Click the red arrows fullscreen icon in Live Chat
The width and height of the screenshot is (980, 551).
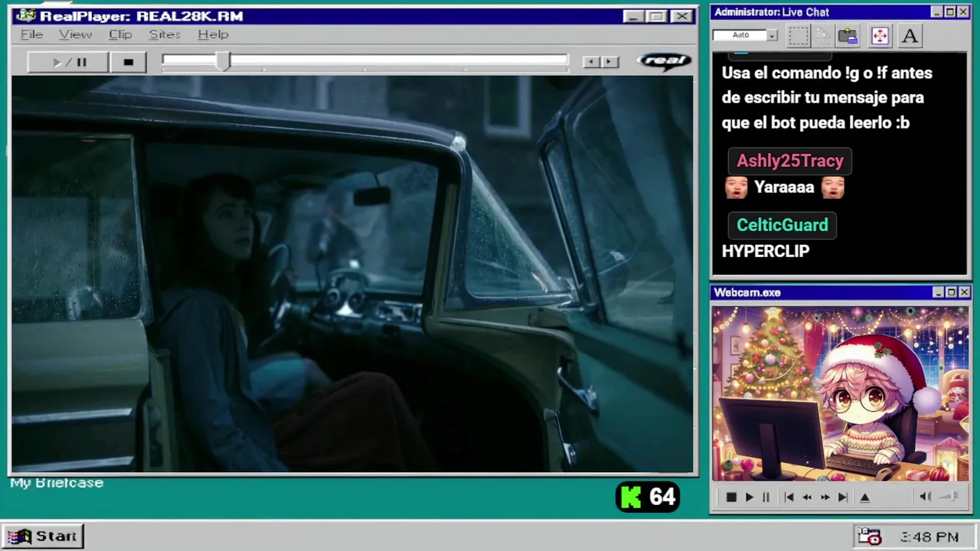click(880, 36)
